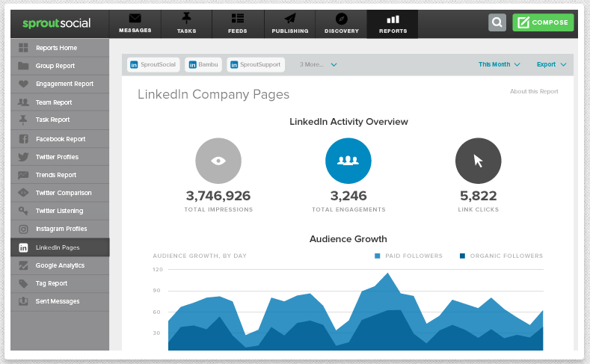Open the Discovery compass icon
The width and height of the screenshot is (590, 364).
tap(341, 19)
